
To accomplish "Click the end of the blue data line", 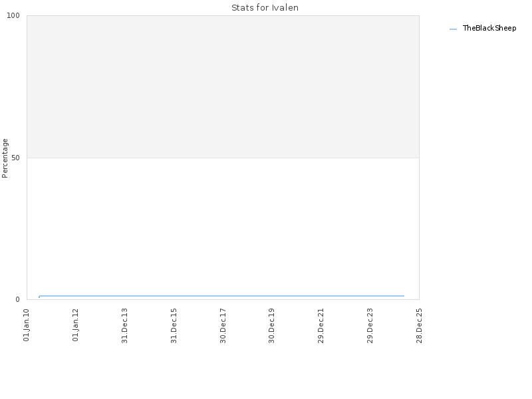I will click(404, 296).
